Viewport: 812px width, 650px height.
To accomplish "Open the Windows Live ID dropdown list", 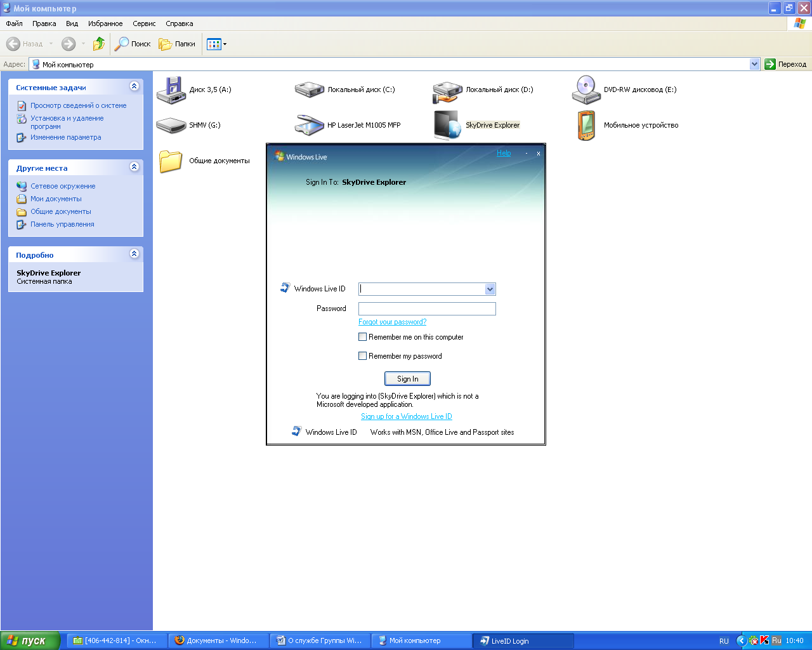I will click(x=490, y=289).
